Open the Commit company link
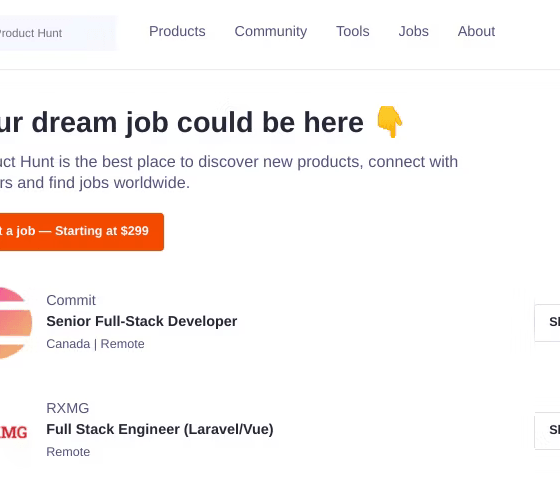This screenshot has width=560, height=481. coord(71,300)
